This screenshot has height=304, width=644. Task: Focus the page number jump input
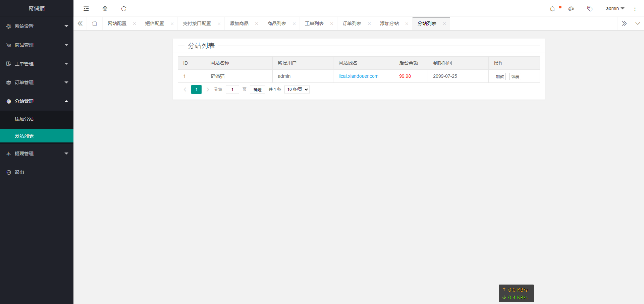coord(232,89)
